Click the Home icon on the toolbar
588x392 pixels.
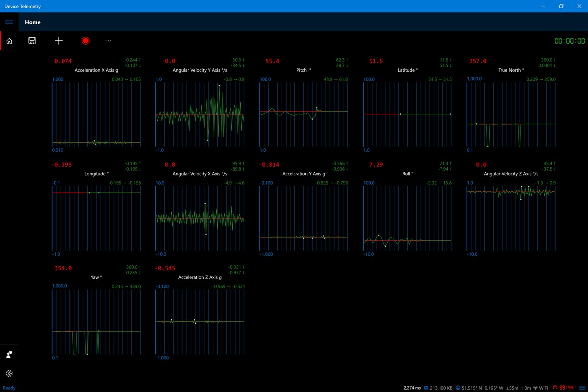9,41
